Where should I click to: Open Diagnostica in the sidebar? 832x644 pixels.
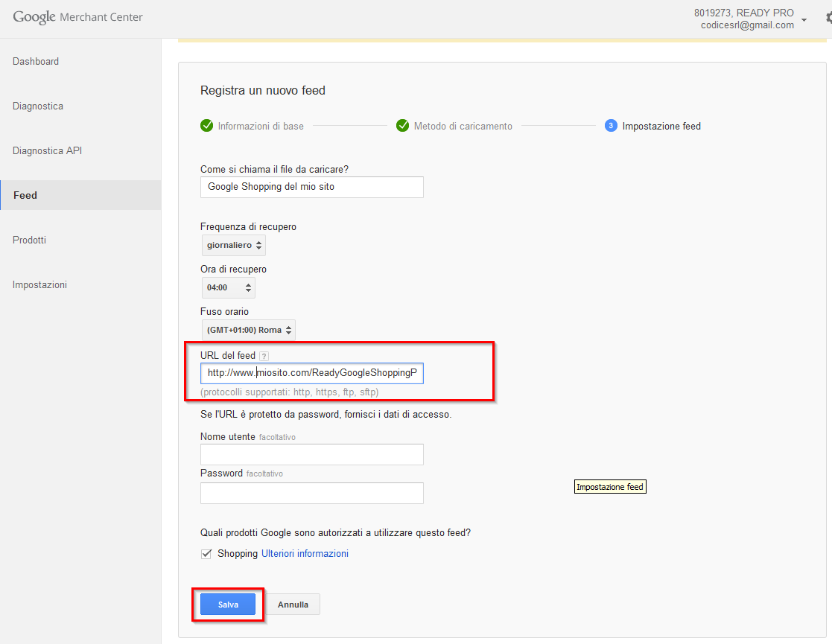[x=38, y=106]
